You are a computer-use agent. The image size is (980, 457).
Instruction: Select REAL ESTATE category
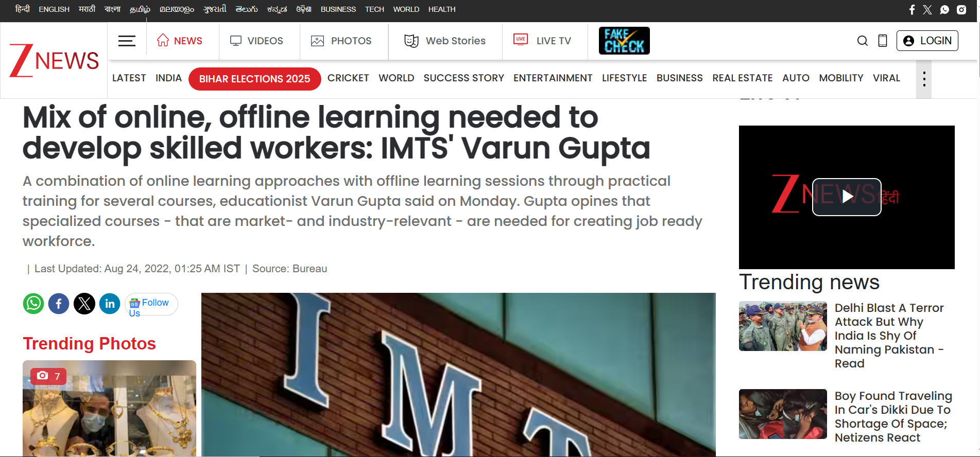742,78
